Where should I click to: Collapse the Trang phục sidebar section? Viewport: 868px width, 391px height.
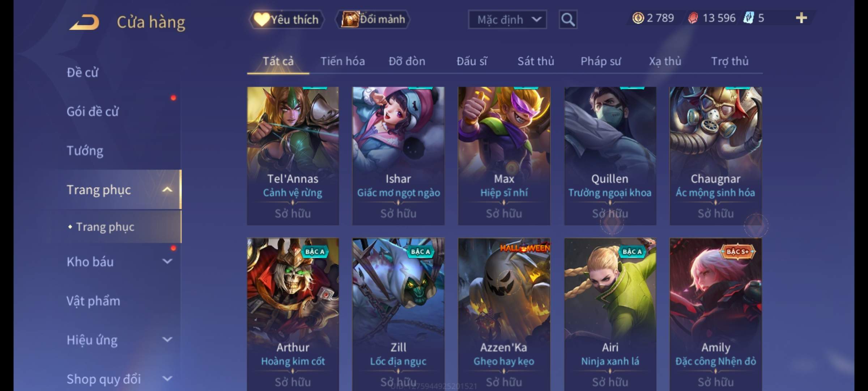point(167,189)
